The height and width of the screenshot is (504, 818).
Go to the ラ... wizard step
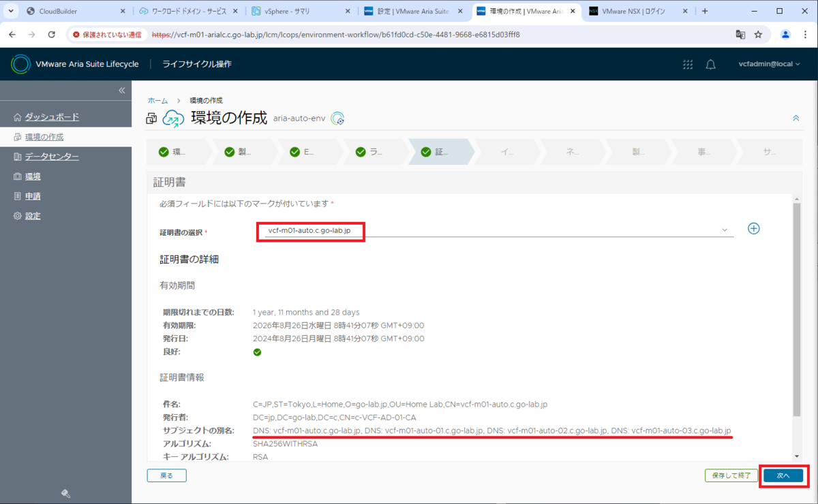coord(375,152)
